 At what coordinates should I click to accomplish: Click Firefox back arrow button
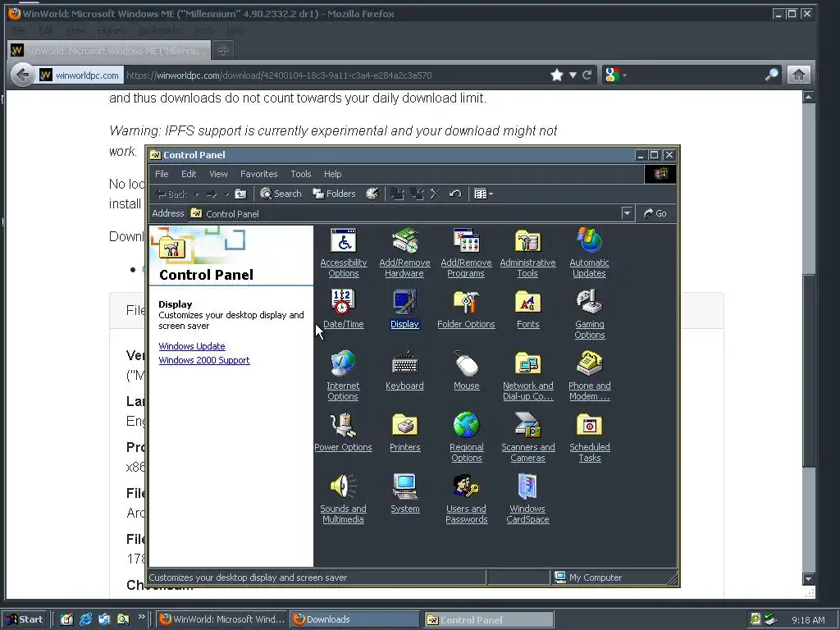click(23, 75)
